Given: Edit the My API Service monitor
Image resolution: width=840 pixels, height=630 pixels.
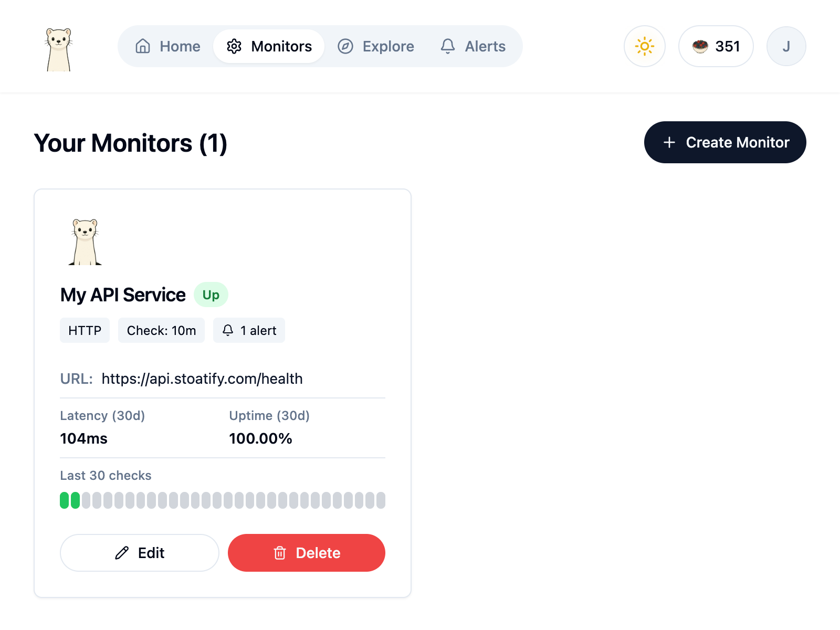Looking at the screenshot, I should pyautogui.click(x=139, y=553).
